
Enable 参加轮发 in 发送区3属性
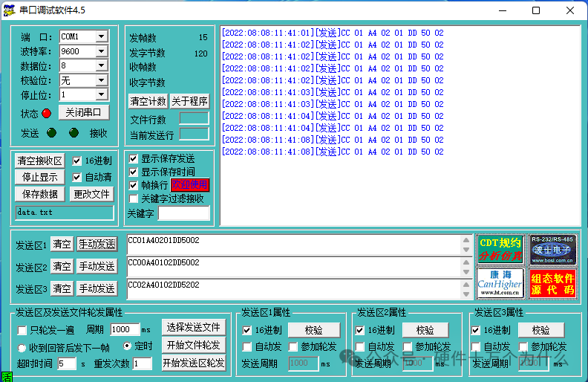523,347
